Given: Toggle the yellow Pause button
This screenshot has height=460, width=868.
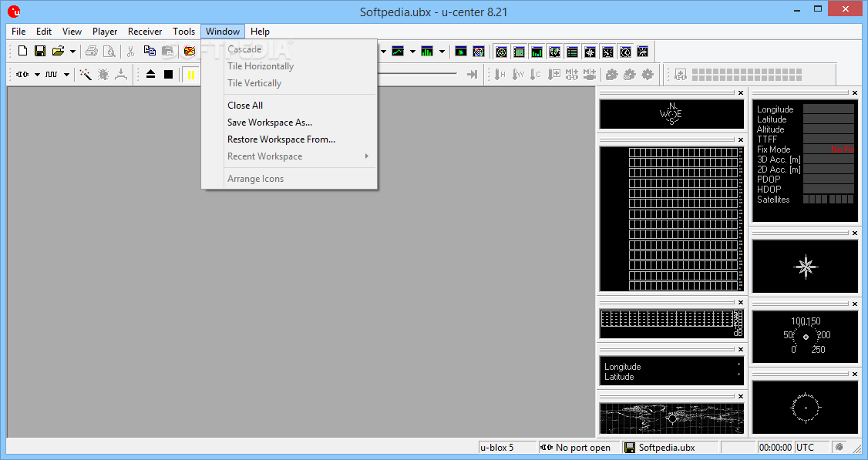Looking at the screenshot, I should (x=191, y=75).
